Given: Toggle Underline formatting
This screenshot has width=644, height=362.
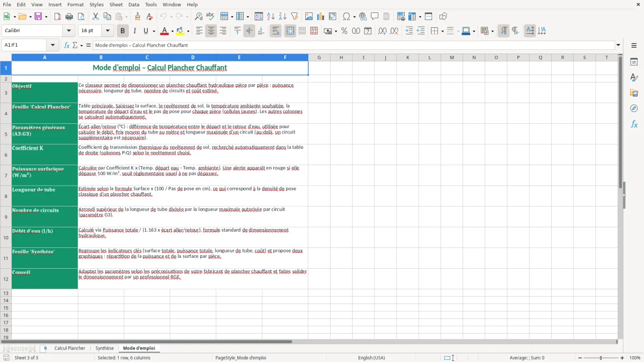Looking at the screenshot, I should click(145, 31).
